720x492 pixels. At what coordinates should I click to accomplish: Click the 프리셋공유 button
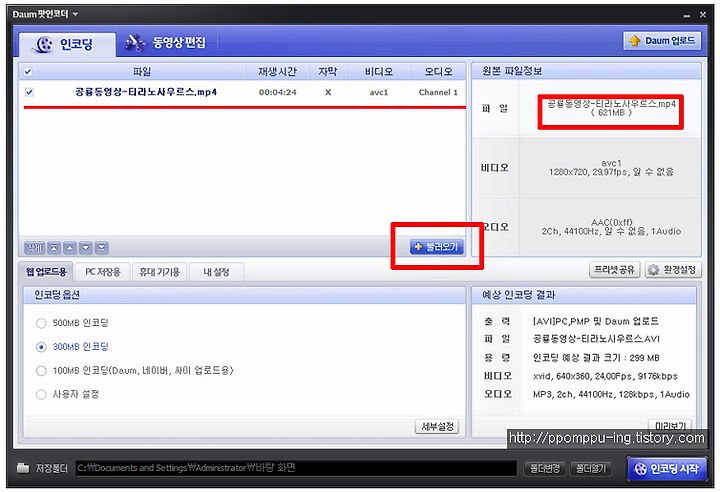click(614, 270)
